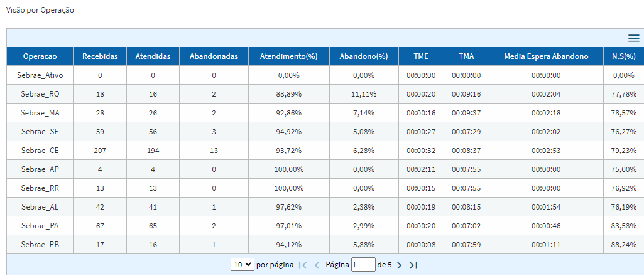The width and height of the screenshot is (644, 276).
Task: Go to previous page arrow
Action: pyautogui.click(x=317, y=265)
